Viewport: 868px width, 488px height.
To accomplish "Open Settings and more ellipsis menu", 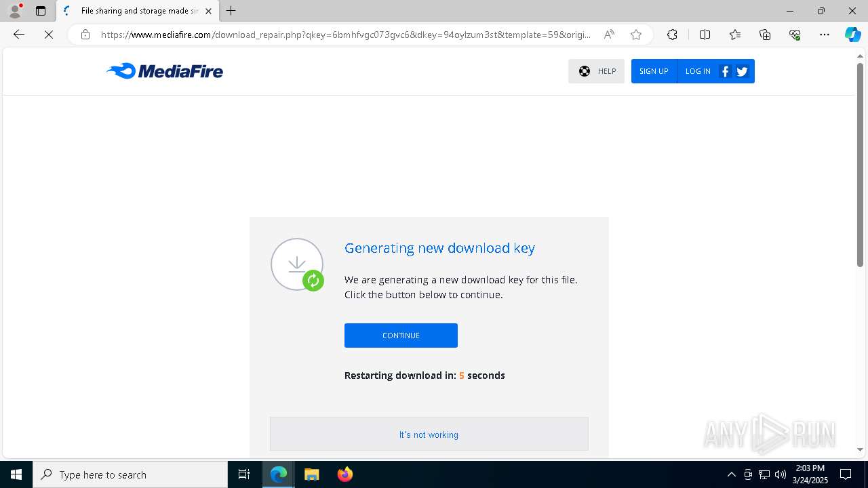I will [x=825, y=35].
